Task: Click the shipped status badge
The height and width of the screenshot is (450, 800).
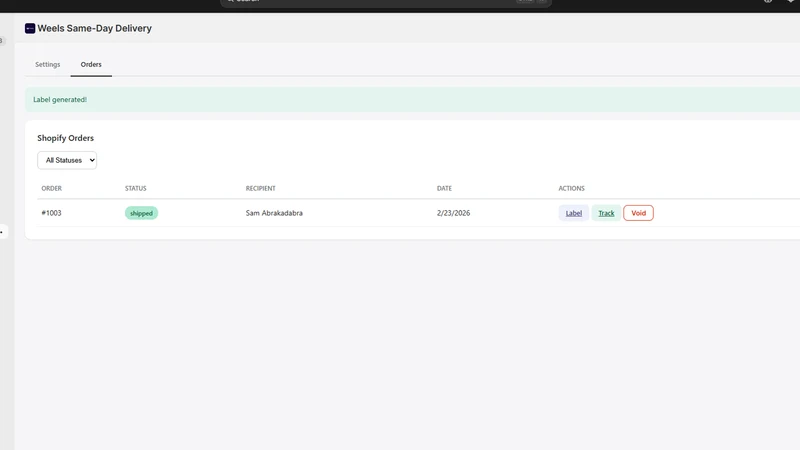Action: point(141,213)
